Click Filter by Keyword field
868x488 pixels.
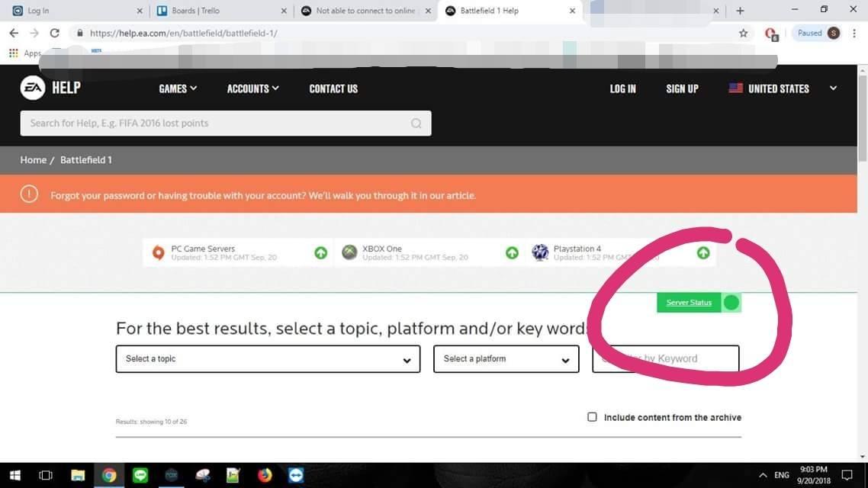665,359
